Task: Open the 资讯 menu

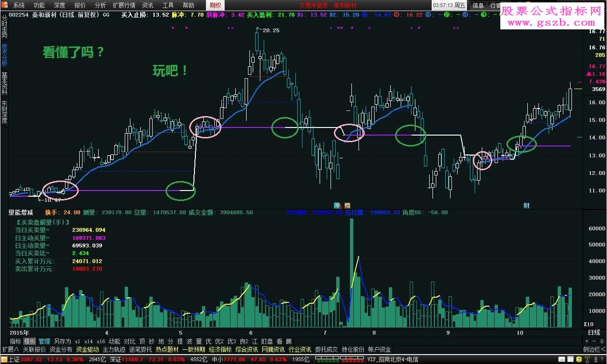Action: pyautogui.click(x=147, y=5)
